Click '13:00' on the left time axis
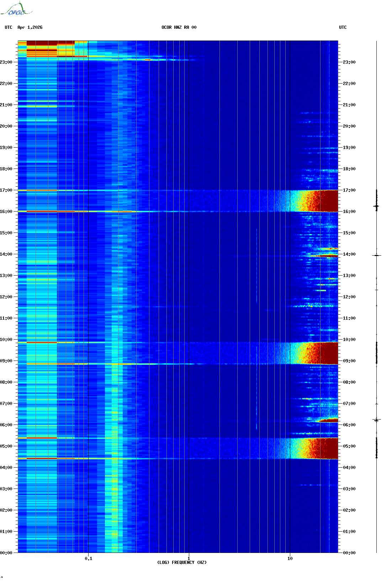 pyautogui.click(x=6, y=276)
